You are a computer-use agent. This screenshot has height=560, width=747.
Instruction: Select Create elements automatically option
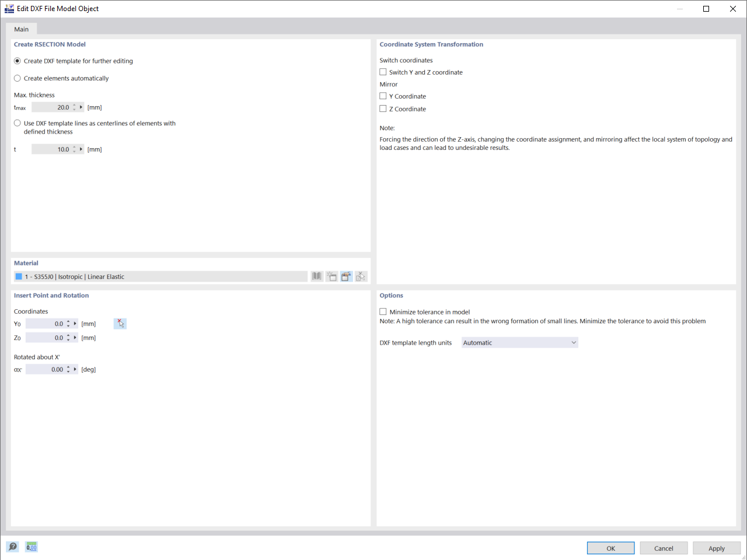[17, 78]
